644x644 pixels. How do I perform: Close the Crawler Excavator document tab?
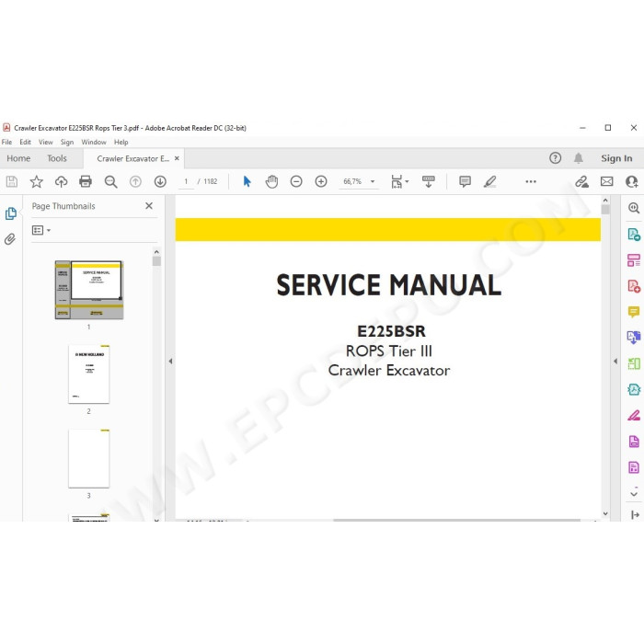tap(177, 158)
